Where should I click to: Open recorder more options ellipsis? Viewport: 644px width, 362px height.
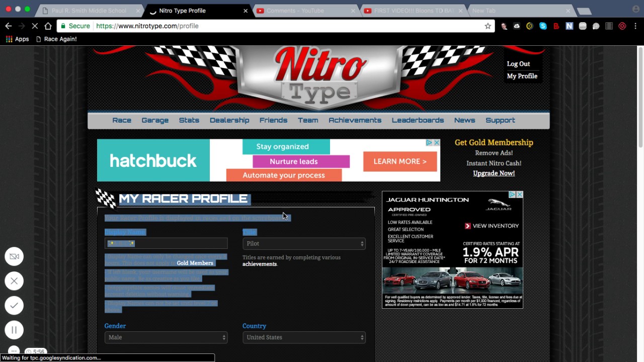(x=14, y=351)
